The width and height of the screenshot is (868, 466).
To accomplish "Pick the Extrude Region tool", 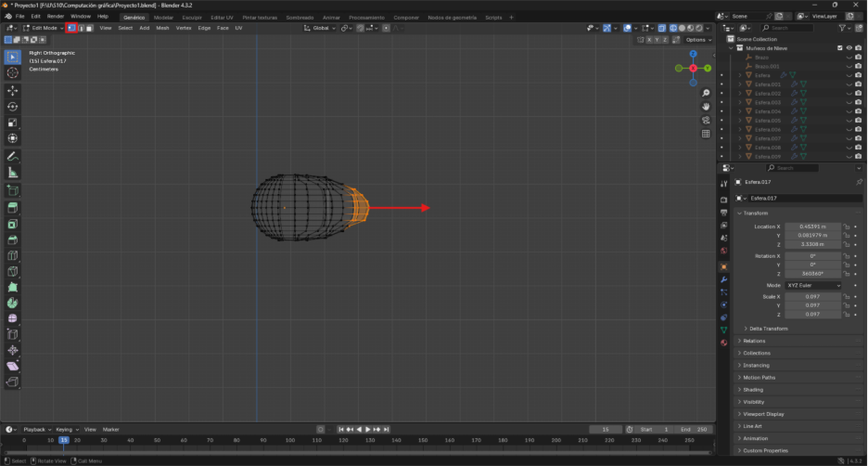I will pos(13,206).
